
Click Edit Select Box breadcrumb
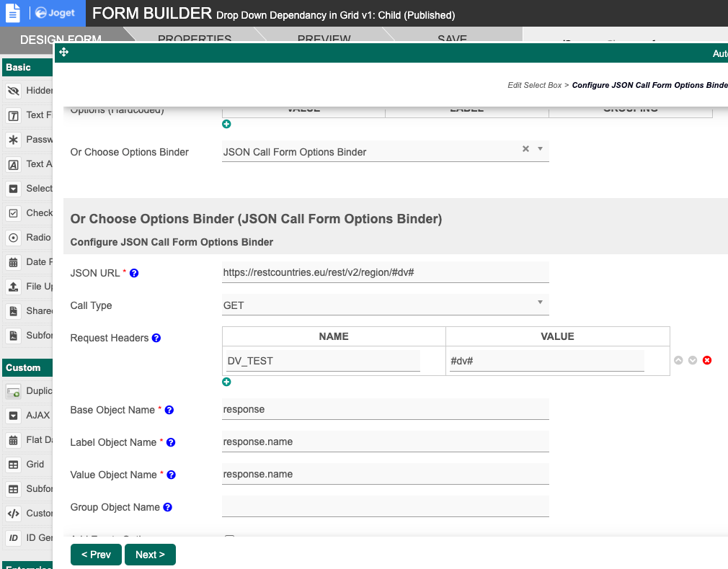534,85
